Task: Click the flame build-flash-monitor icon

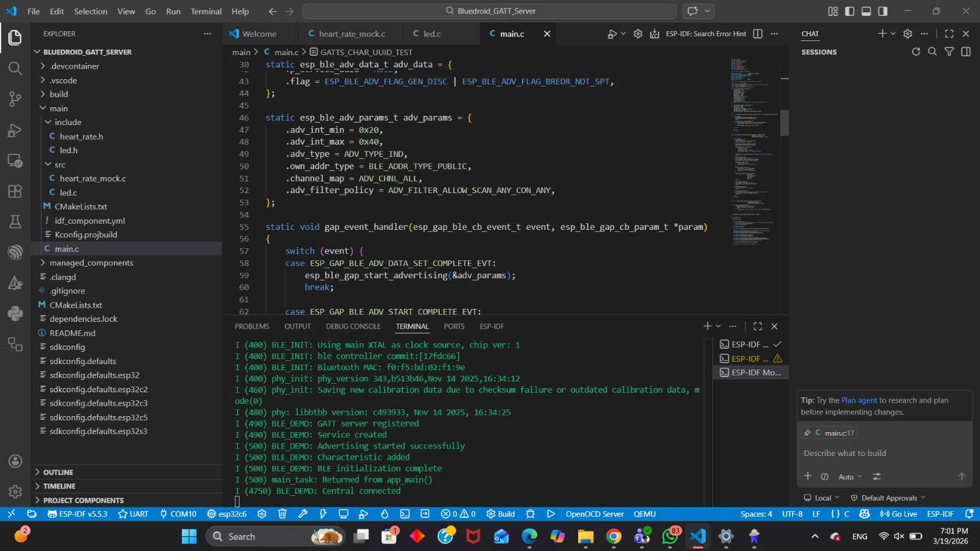Action: coord(385,514)
